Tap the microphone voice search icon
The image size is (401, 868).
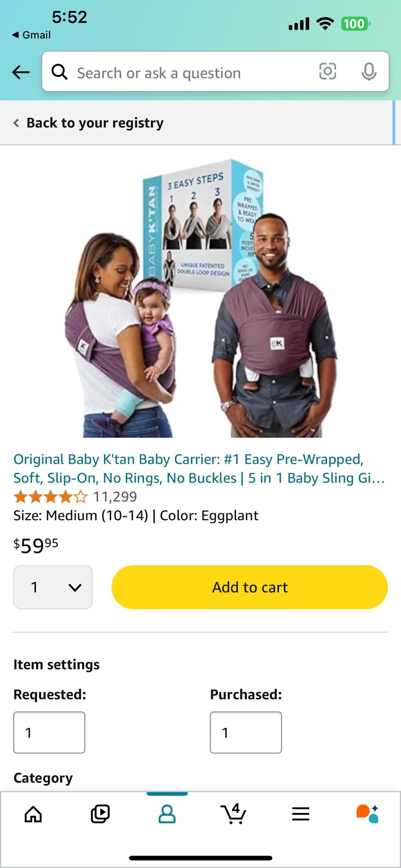point(369,71)
